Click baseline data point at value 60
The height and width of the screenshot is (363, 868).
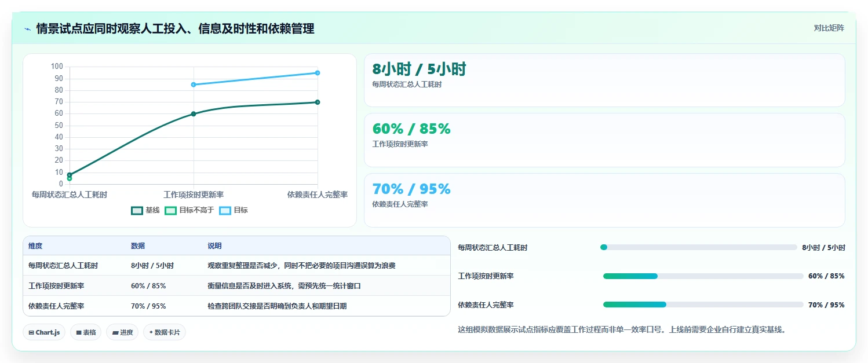[x=194, y=113]
